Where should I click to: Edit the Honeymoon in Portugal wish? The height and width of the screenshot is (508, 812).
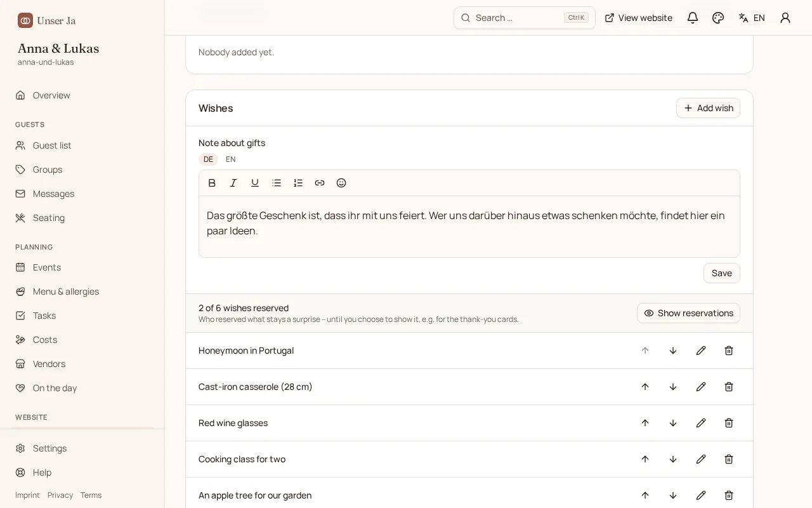pyautogui.click(x=701, y=351)
